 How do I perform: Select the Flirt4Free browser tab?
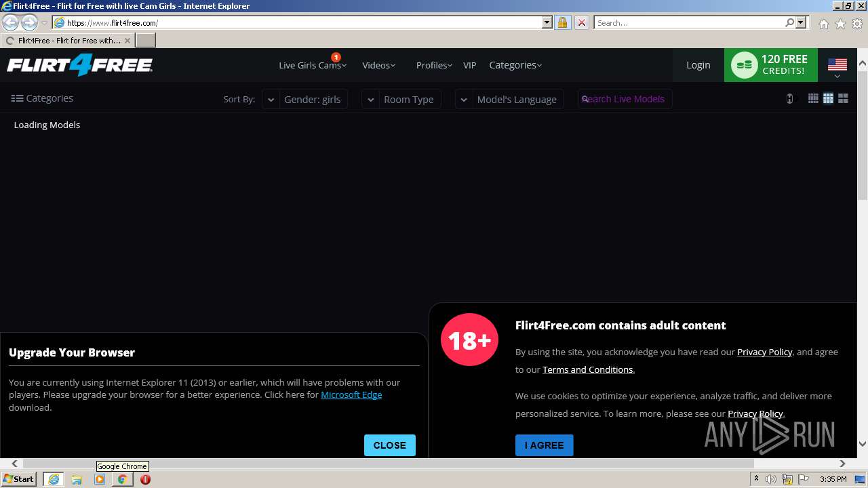pyautogui.click(x=67, y=41)
